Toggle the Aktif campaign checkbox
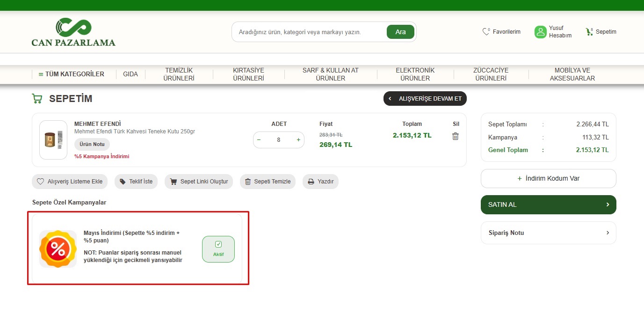 218,249
